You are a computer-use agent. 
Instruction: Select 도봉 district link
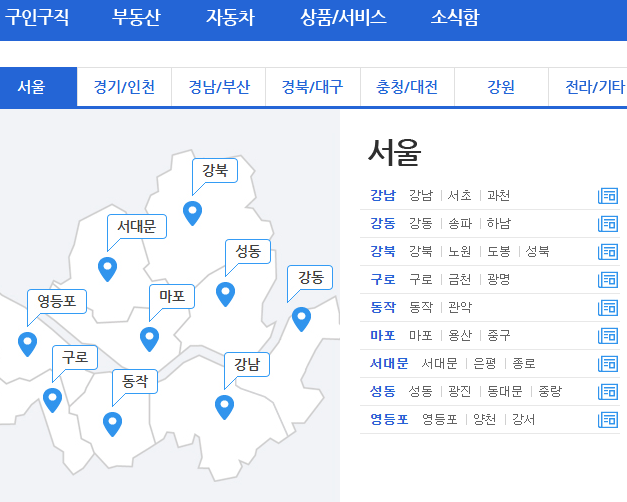[499, 251]
